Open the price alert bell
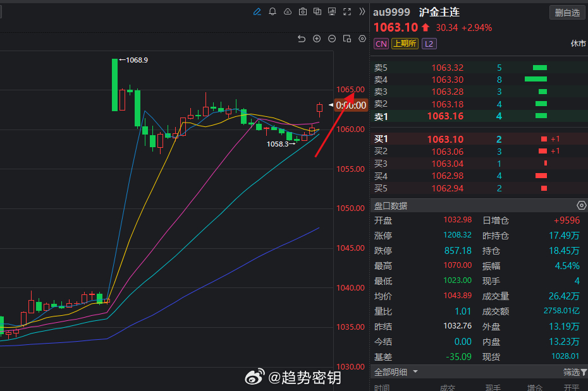Viewport: 588px width, 391px height. tap(273, 11)
